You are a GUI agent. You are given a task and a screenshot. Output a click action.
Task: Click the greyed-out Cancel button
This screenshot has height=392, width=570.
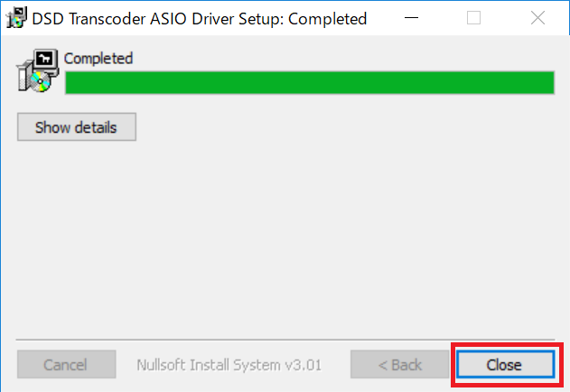pos(67,364)
